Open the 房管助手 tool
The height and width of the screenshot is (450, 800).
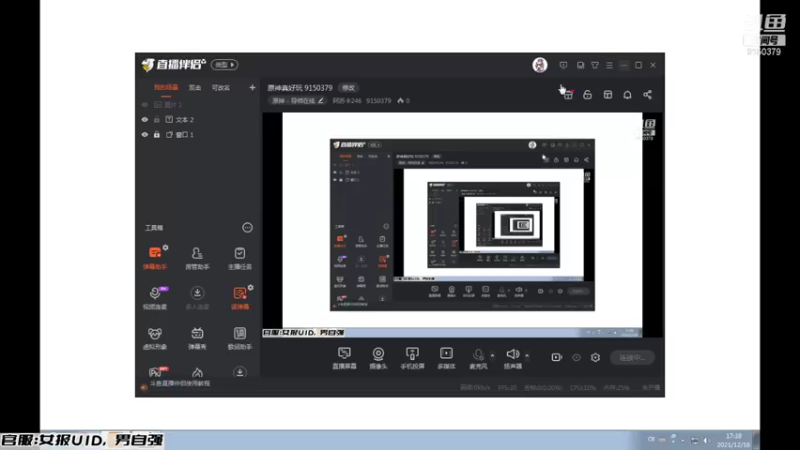pyautogui.click(x=197, y=258)
